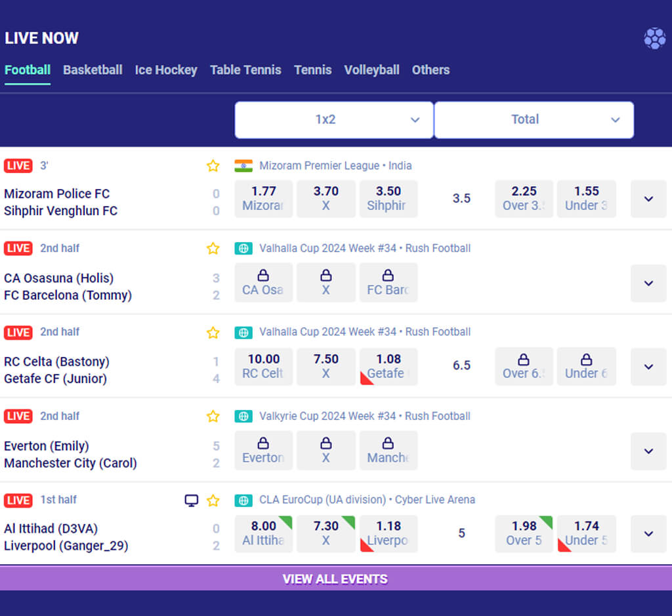
Task: Click locked Under 6.5 odds
Action: tap(586, 367)
